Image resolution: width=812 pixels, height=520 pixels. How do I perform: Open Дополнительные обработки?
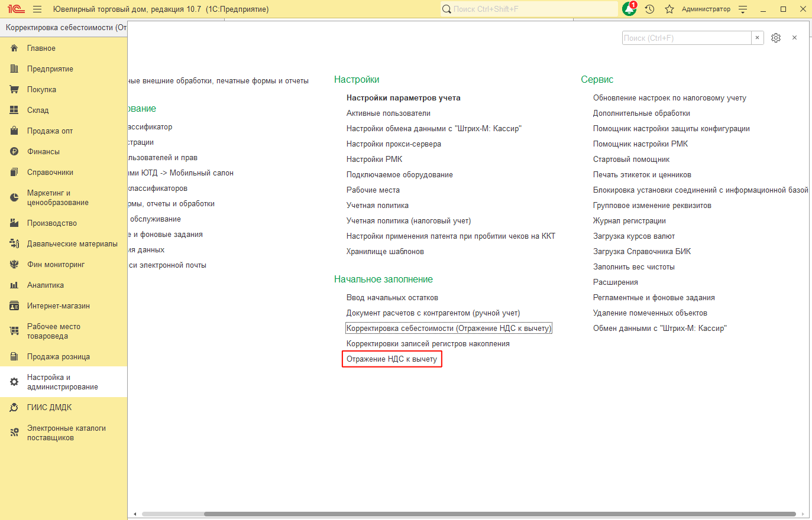tap(642, 113)
